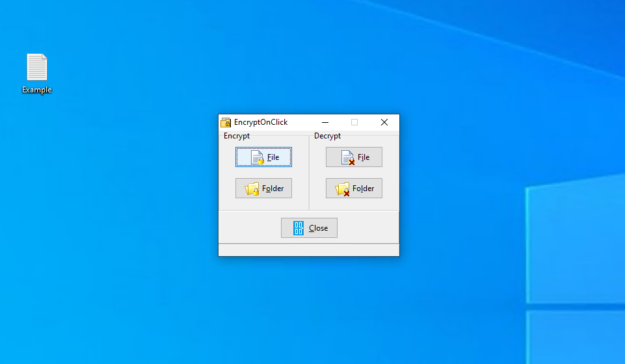
Task: Click the blue door icon beside Close
Action: click(299, 228)
